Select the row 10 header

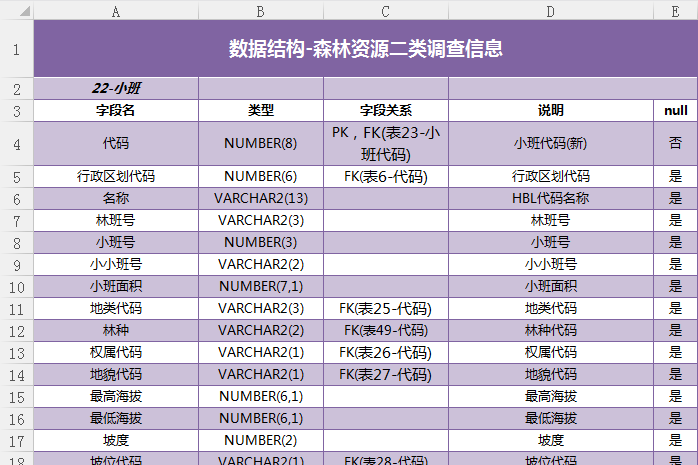(16, 287)
